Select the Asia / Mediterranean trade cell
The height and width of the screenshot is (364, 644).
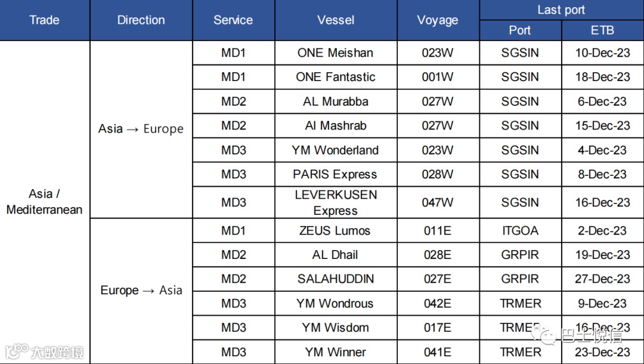coord(45,202)
